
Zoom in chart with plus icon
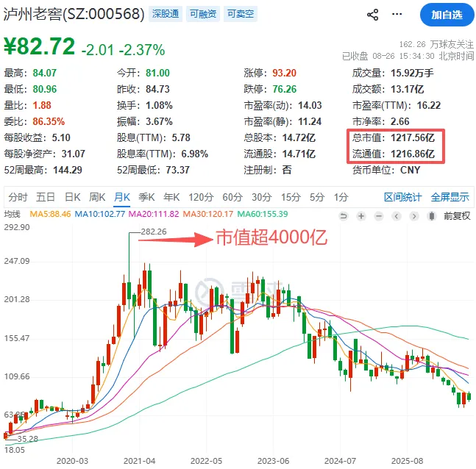[361, 216]
